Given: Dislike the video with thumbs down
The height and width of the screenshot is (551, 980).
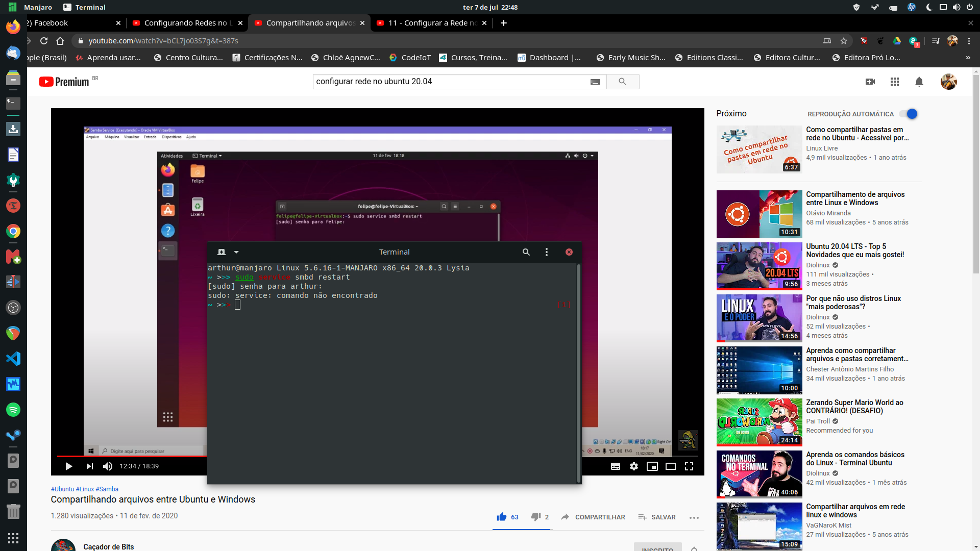Looking at the screenshot, I should coord(535,517).
